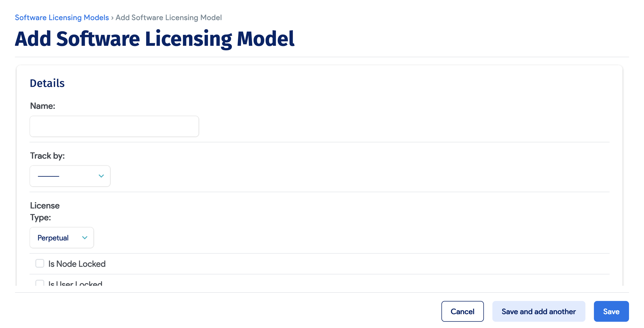The width and height of the screenshot is (644, 328).
Task: Click the Name field label
Action: [x=43, y=106]
